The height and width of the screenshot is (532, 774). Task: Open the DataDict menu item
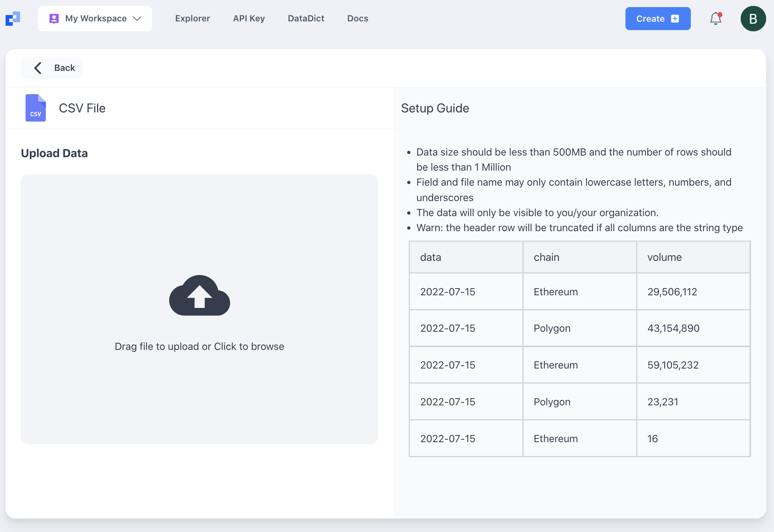[306, 19]
